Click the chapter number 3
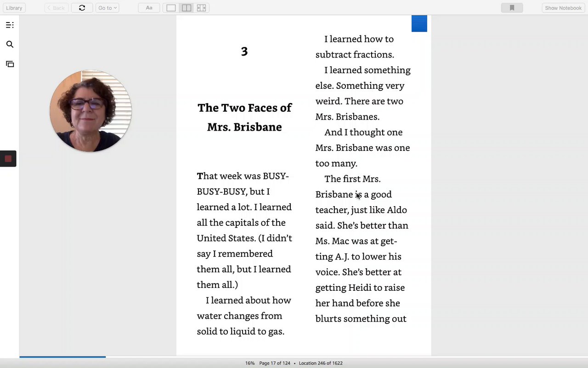Image resolution: width=588 pixels, height=368 pixels. click(244, 52)
